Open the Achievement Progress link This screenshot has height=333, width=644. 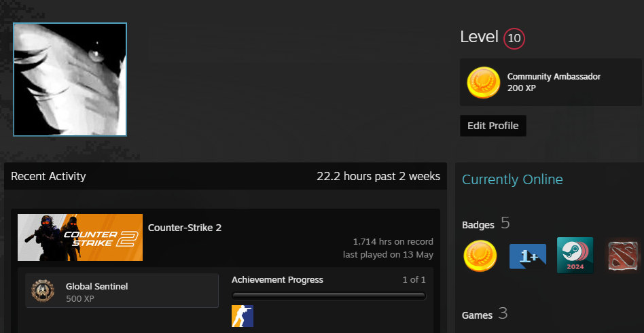point(277,280)
